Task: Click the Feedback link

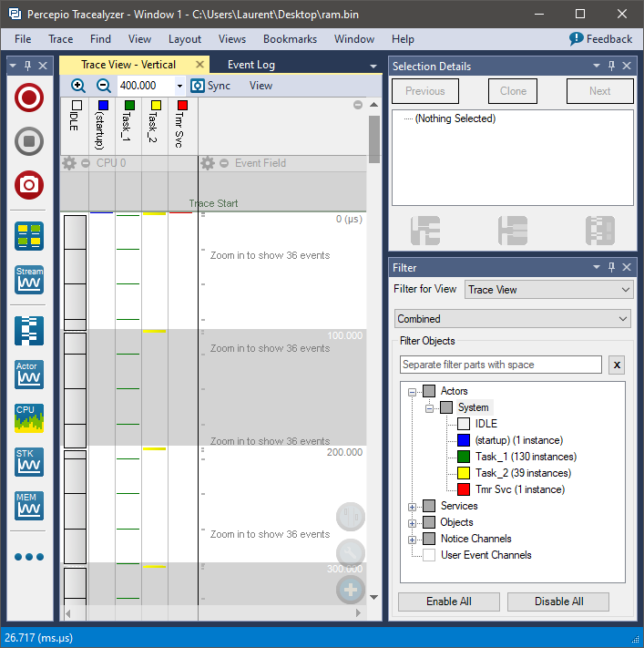Action: (608, 39)
